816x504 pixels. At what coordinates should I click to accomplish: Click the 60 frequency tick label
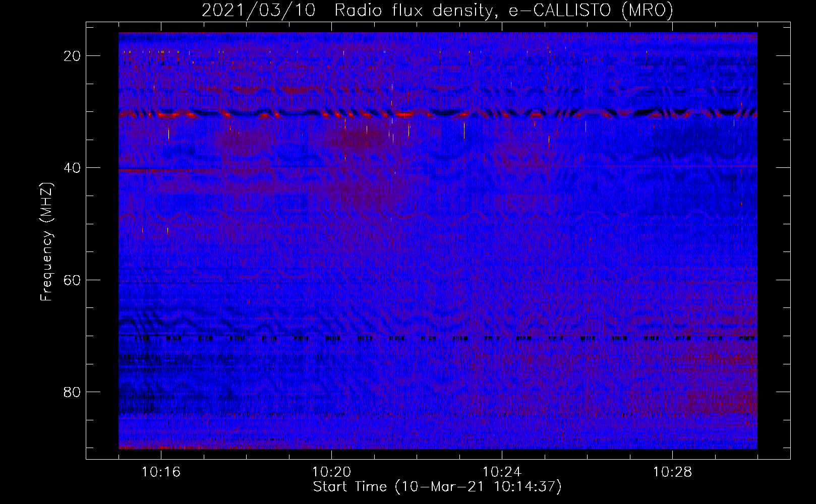coord(72,280)
